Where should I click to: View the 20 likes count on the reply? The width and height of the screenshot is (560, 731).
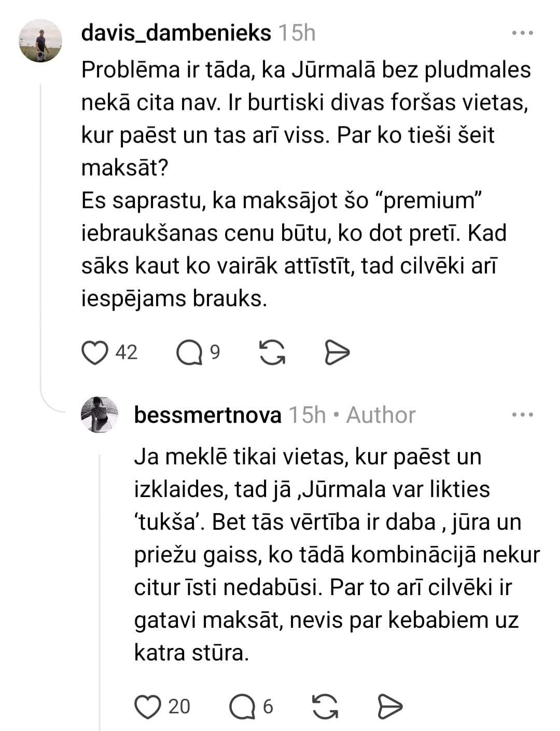coord(179,707)
